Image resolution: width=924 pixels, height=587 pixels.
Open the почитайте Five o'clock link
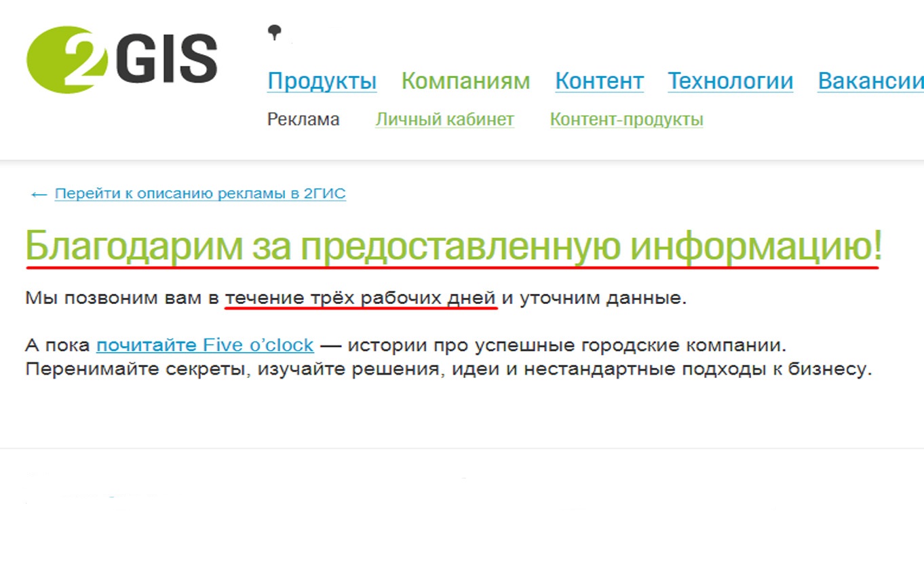(205, 345)
